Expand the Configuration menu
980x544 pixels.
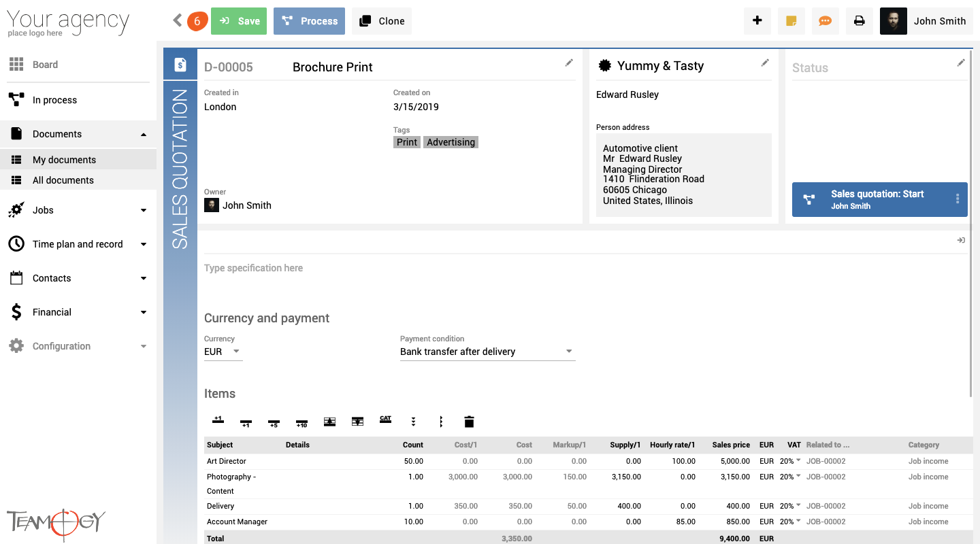(78, 346)
